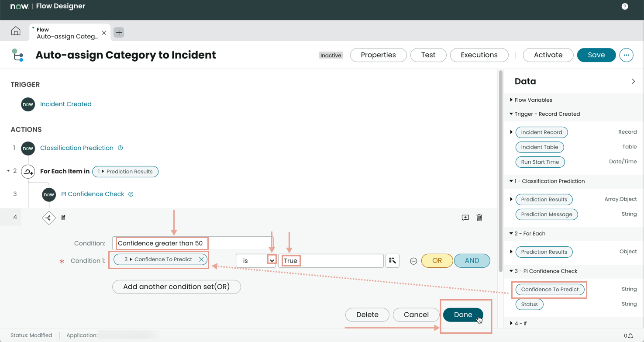Remove the Confidence To Predict pill from condition
This screenshot has height=342, width=644.
click(201, 259)
